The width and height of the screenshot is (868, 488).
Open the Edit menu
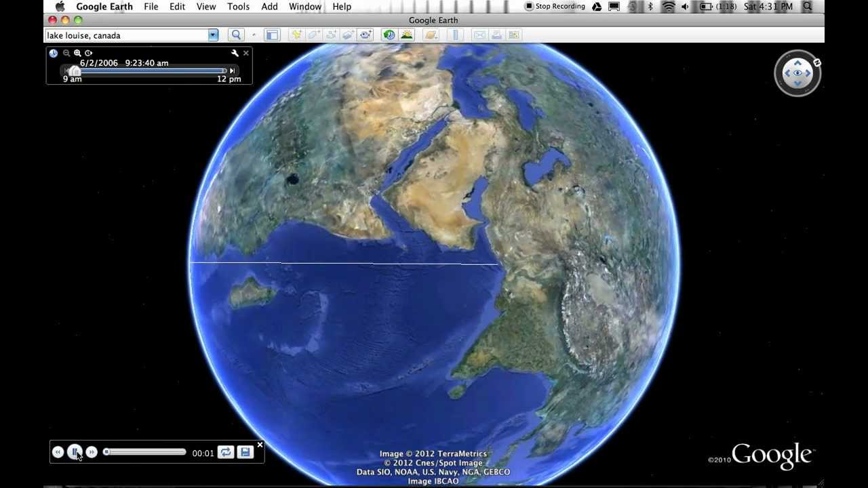(177, 7)
